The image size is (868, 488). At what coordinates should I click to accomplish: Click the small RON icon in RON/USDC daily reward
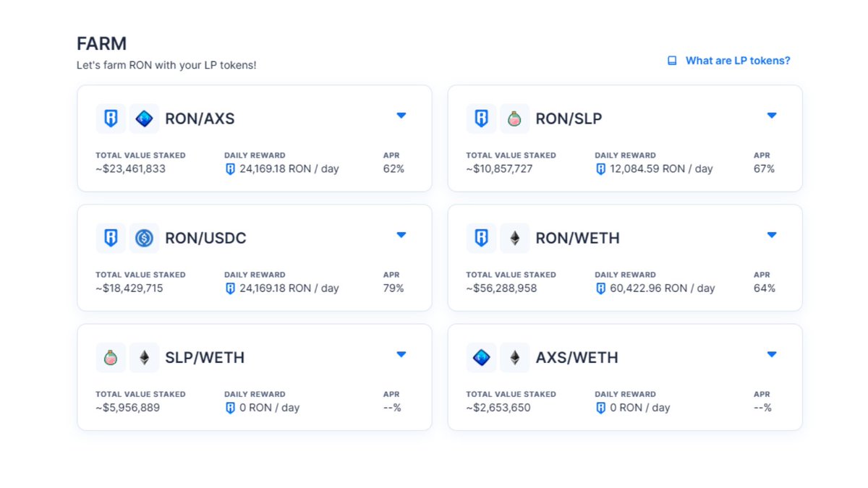(230, 288)
